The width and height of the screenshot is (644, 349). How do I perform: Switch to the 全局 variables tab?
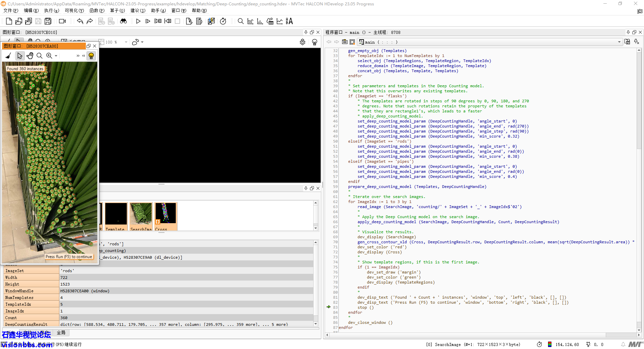(61, 333)
